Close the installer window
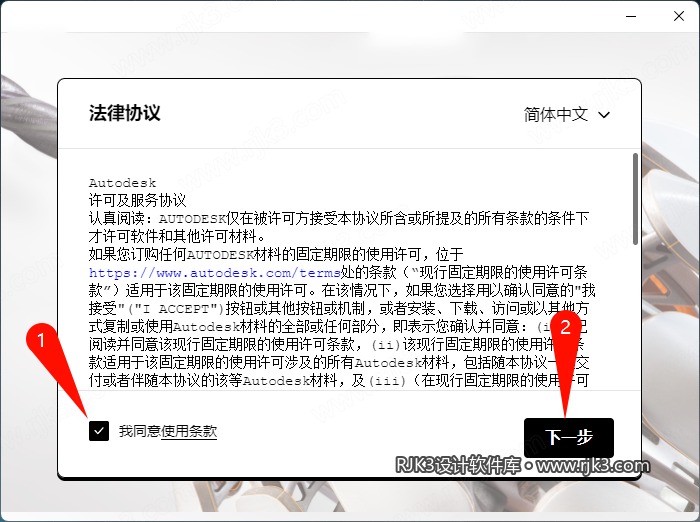 (679, 16)
